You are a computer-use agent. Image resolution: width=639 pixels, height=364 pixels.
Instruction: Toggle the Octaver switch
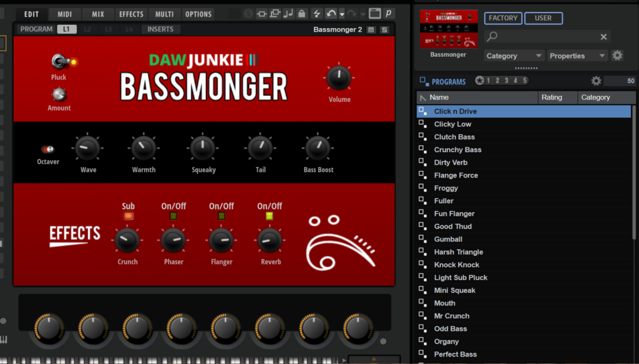coord(47,149)
